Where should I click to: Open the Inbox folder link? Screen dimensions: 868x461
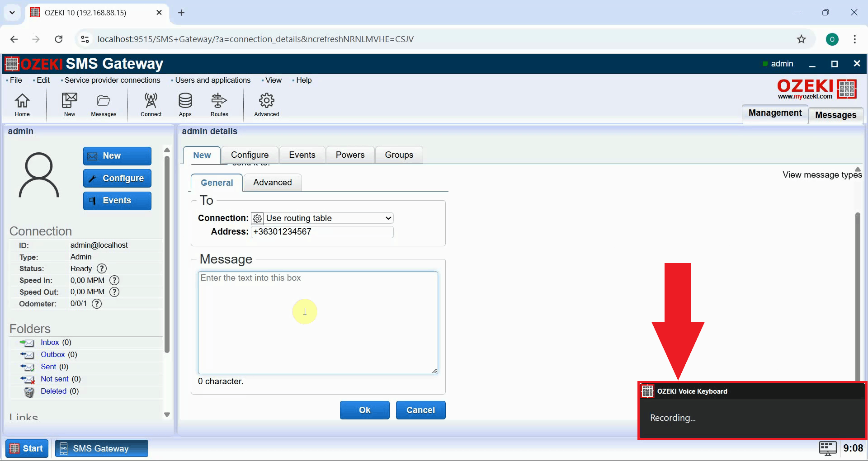click(50, 343)
